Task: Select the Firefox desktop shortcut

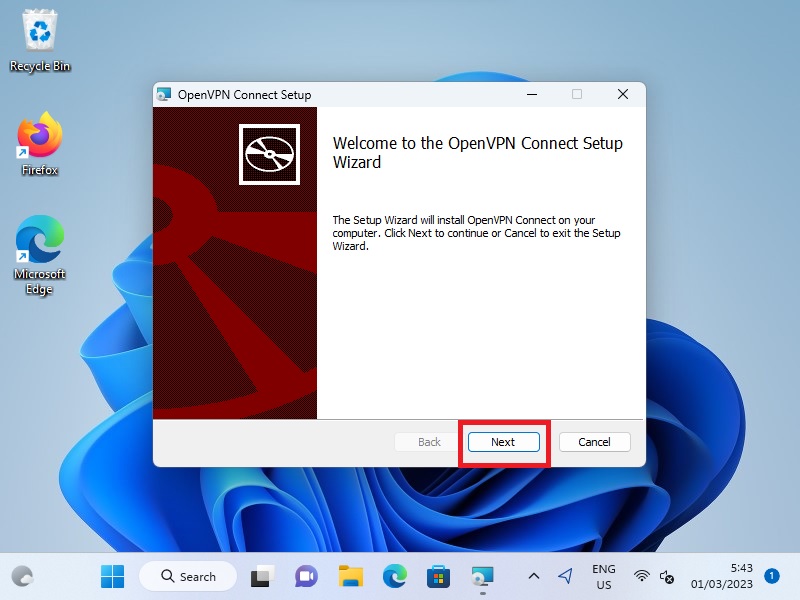Action: coord(40,145)
